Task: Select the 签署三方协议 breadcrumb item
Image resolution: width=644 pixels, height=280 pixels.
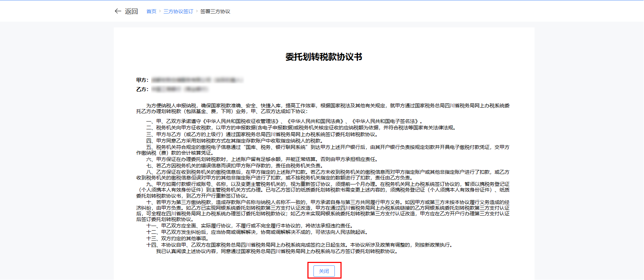Action: [x=215, y=11]
